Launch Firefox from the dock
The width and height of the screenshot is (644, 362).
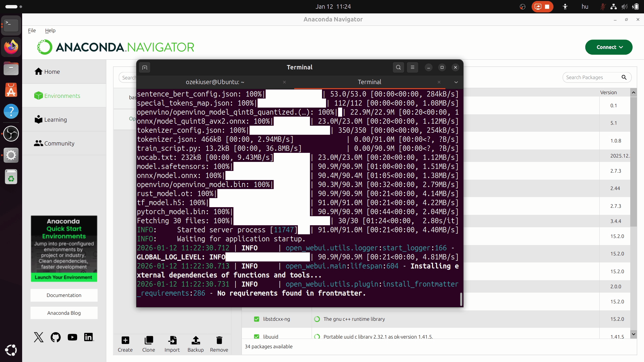pos(11,47)
